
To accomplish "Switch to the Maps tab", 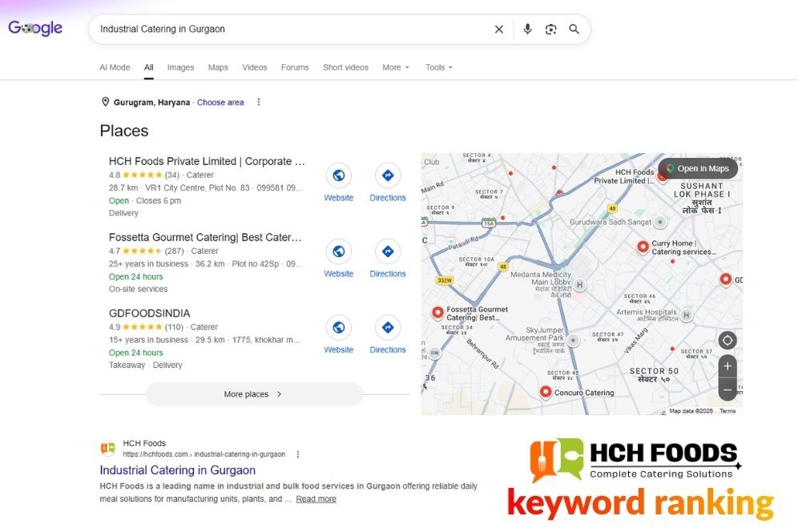I will click(x=218, y=67).
